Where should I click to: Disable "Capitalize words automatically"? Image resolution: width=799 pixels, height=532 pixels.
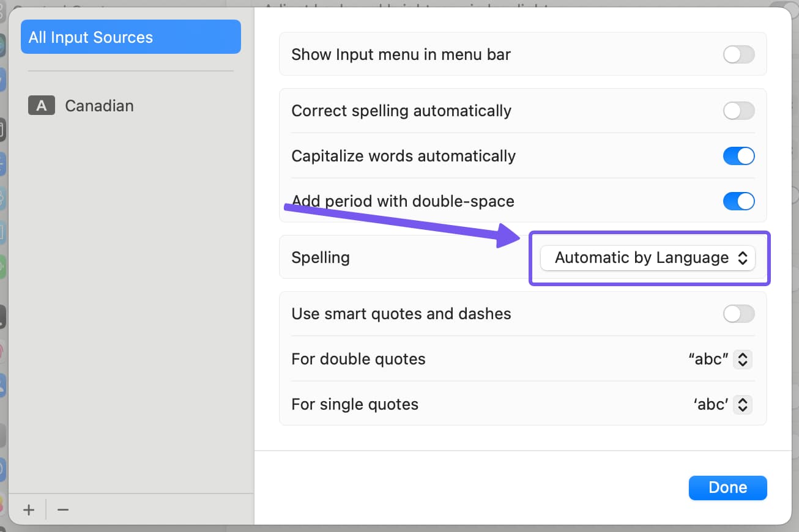click(738, 156)
